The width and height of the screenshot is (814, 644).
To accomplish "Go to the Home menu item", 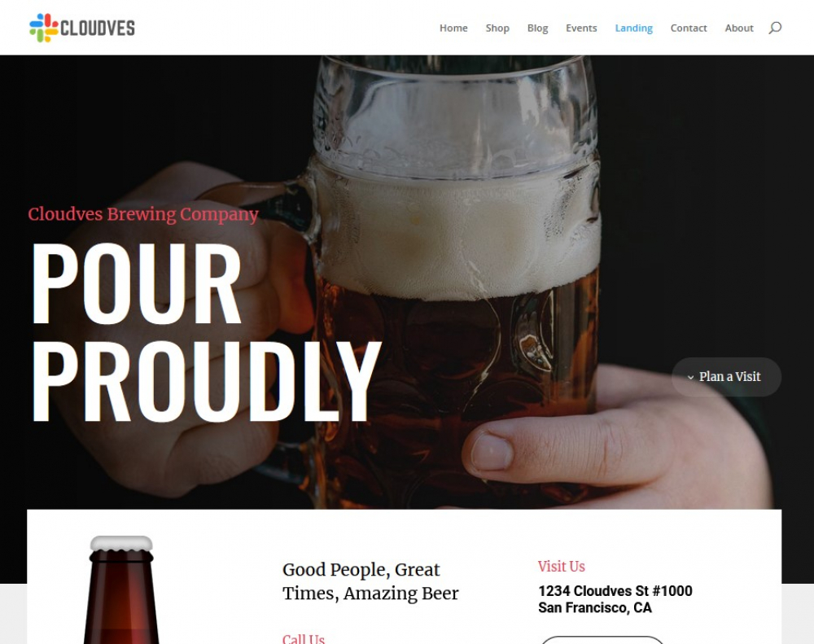I will pyautogui.click(x=453, y=28).
